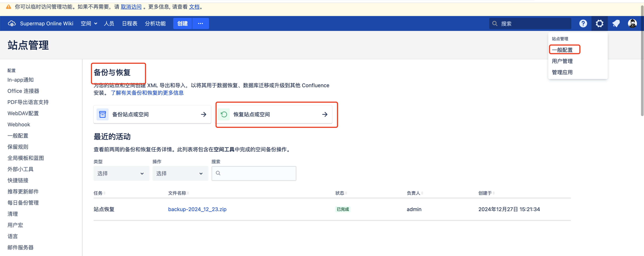Click the blue 创建 button
The image size is (644, 256).
point(182,23)
